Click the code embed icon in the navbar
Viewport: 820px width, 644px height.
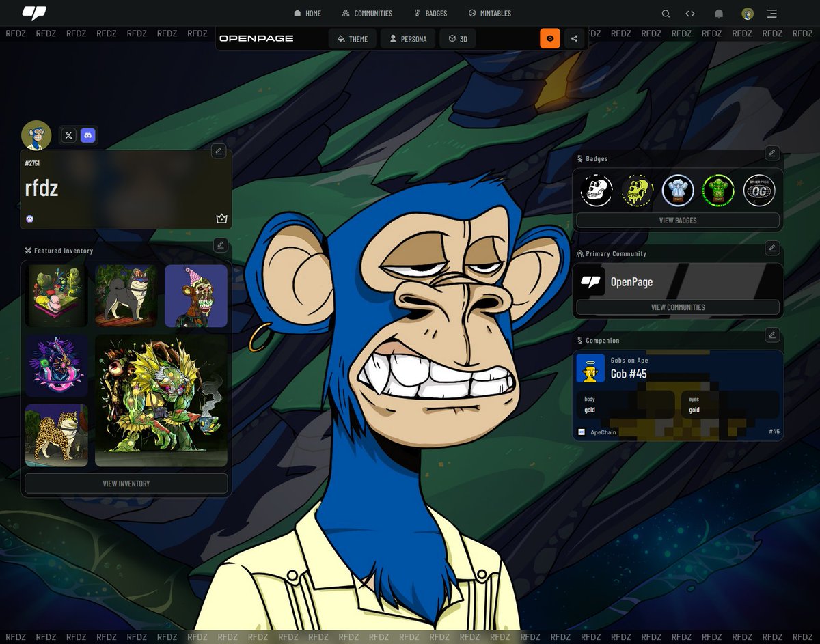pyautogui.click(x=690, y=13)
